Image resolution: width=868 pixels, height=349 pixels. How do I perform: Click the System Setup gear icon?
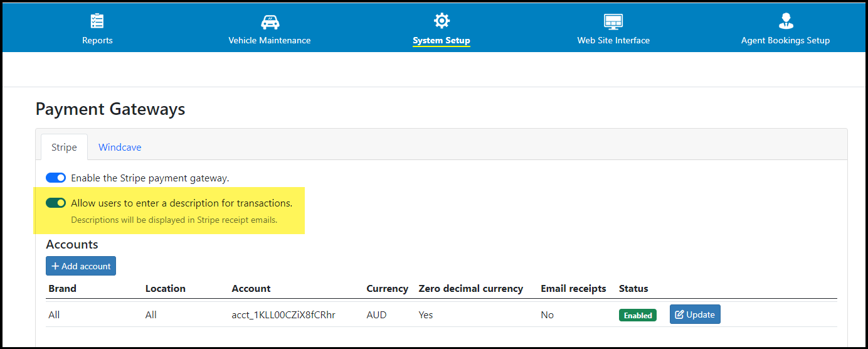tap(442, 21)
